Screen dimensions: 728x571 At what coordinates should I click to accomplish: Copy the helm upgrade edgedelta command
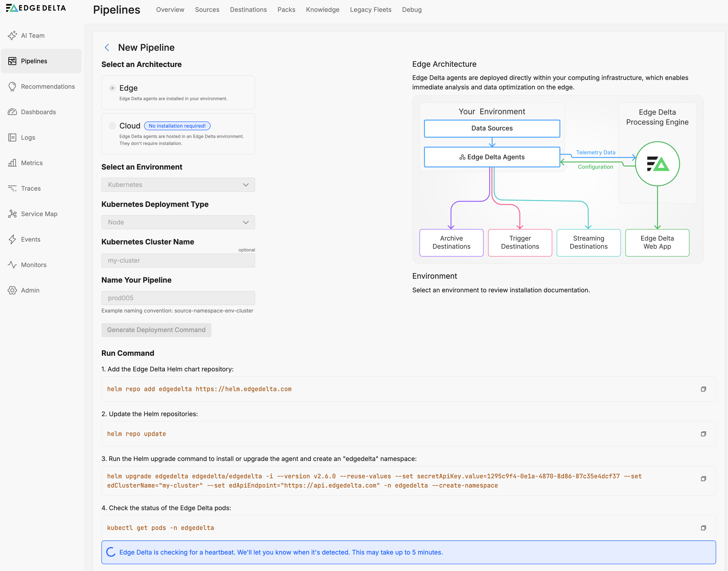click(x=703, y=479)
